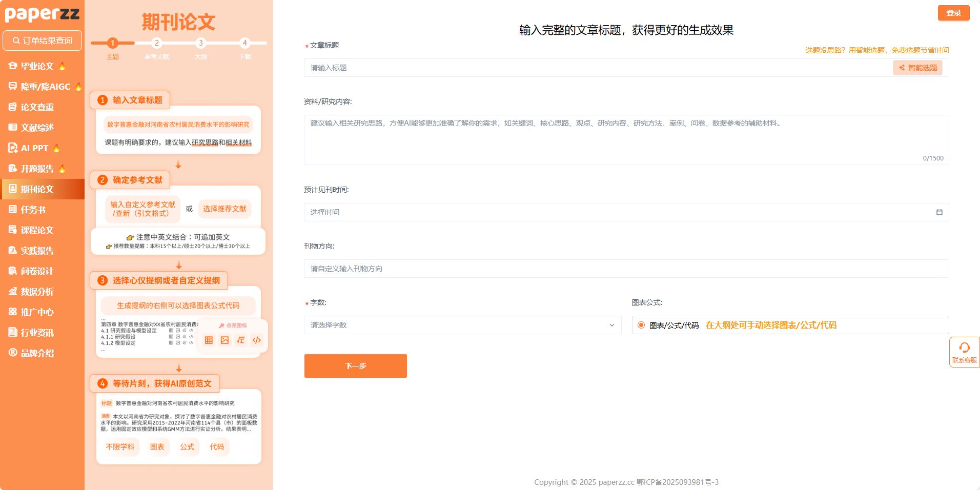Open the 选择时间 date picker

click(615, 212)
